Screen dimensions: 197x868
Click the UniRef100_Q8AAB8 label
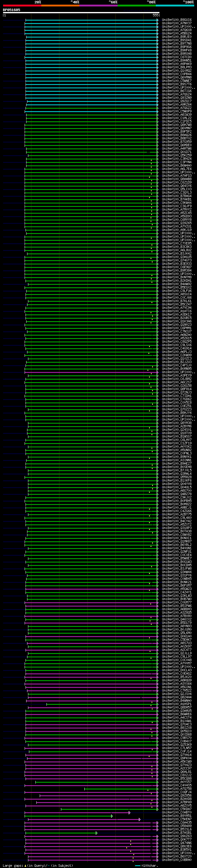click(x=177, y=179)
